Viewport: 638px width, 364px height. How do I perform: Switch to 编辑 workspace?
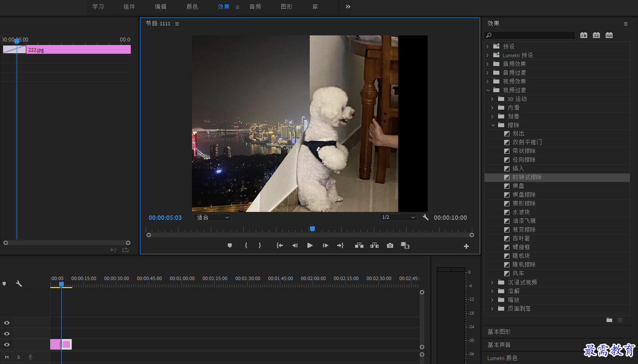[x=161, y=7]
